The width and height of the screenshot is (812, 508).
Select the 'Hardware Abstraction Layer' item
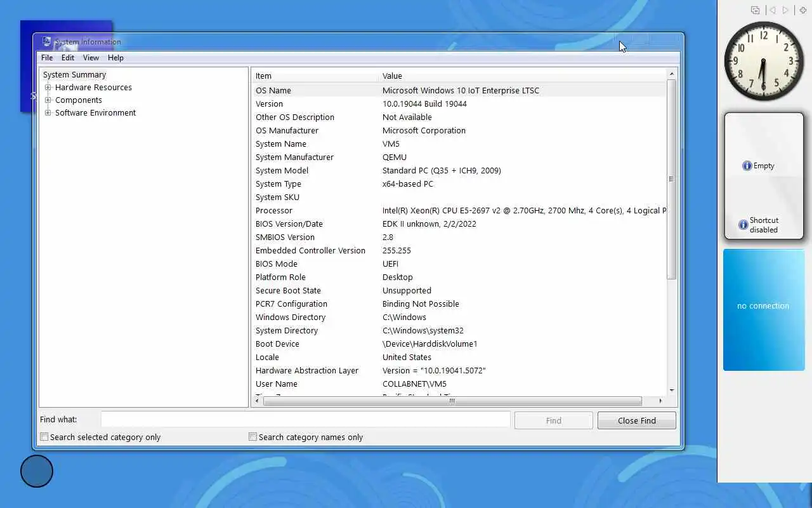click(307, 371)
